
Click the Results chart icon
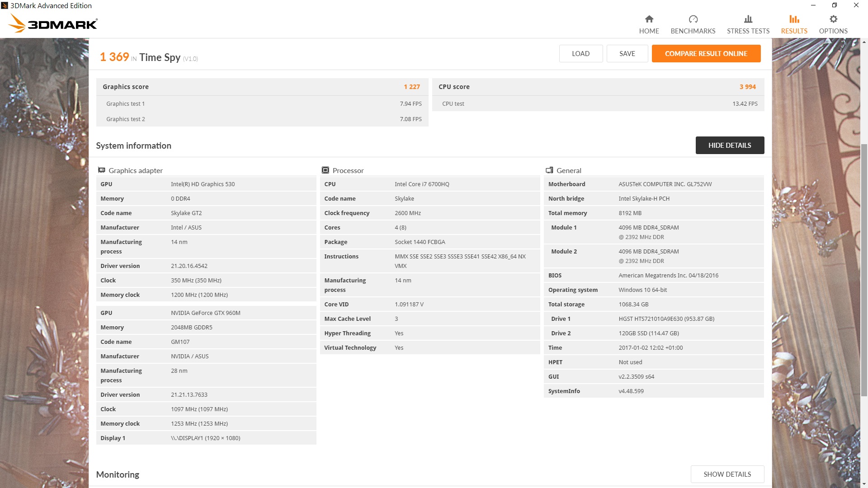coord(794,19)
